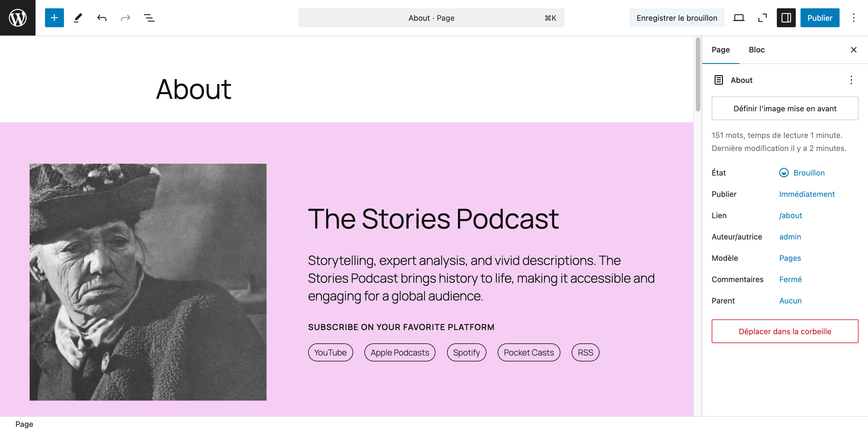
Task: Select the Tools pencil icon
Action: tap(78, 18)
